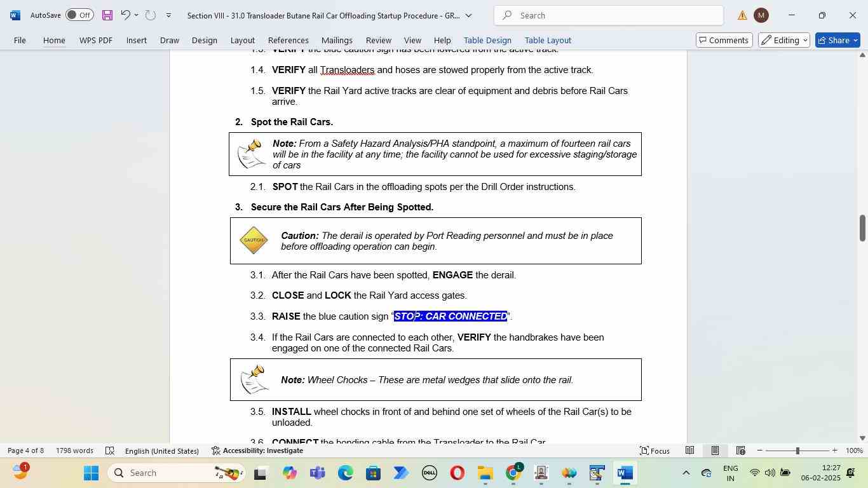This screenshot has width=868, height=488.
Task: Select the Table Design tab
Action: pyautogui.click(x=487, y=40)
